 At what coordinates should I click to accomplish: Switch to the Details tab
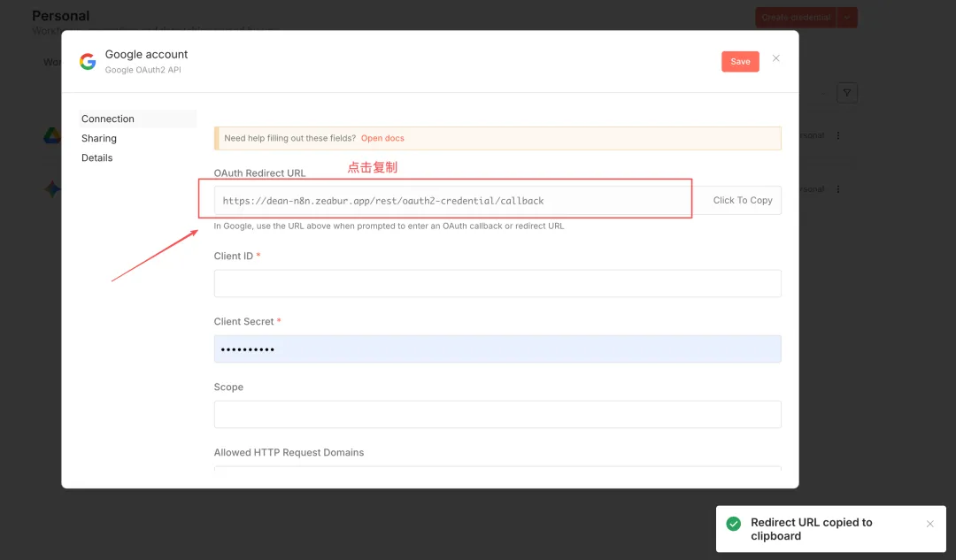point(97,157)
